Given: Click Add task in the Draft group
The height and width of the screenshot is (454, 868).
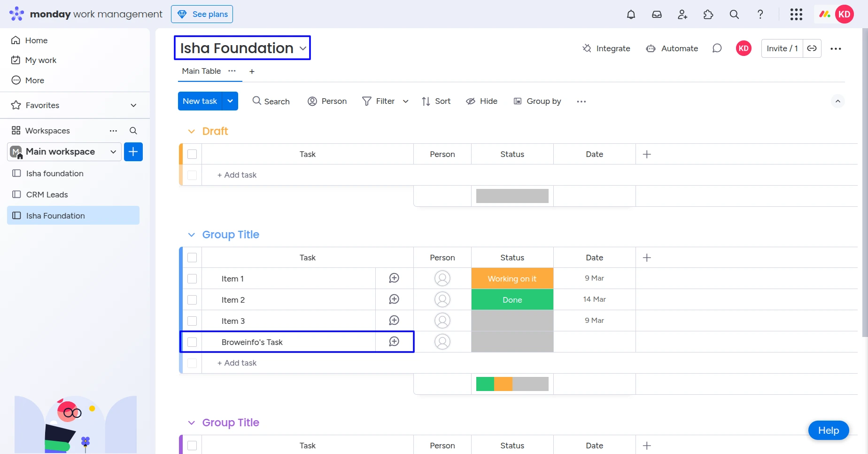Looking at the screenshot, I should click(237, 175).
